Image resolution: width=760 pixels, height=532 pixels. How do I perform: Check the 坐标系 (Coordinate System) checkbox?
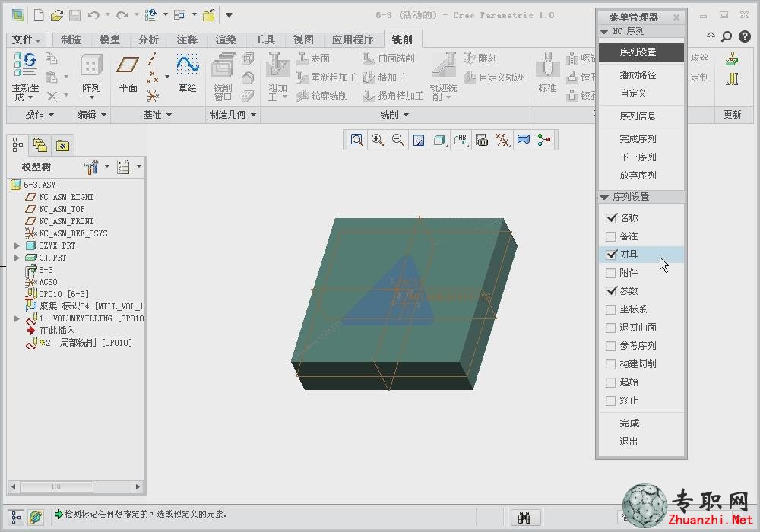click(611, 309)
